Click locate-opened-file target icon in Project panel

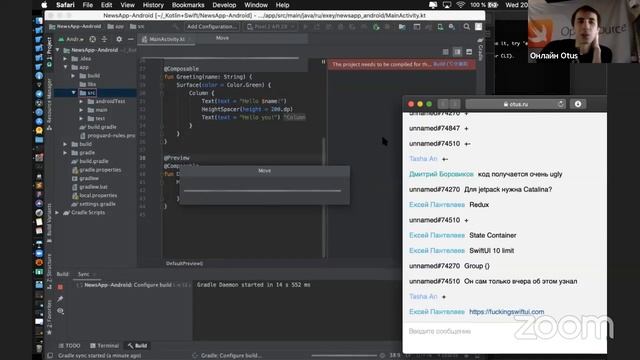(x=93, y=39)
